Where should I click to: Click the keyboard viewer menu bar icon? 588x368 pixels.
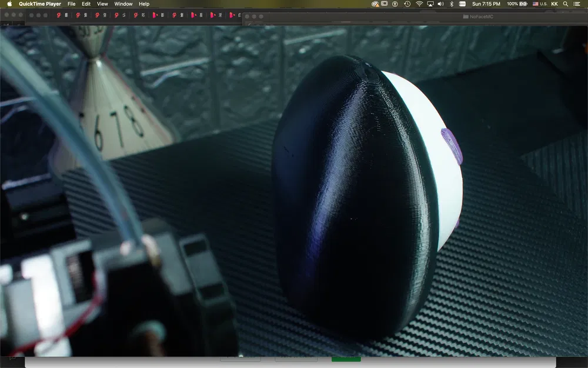click(x=462, y=4)
